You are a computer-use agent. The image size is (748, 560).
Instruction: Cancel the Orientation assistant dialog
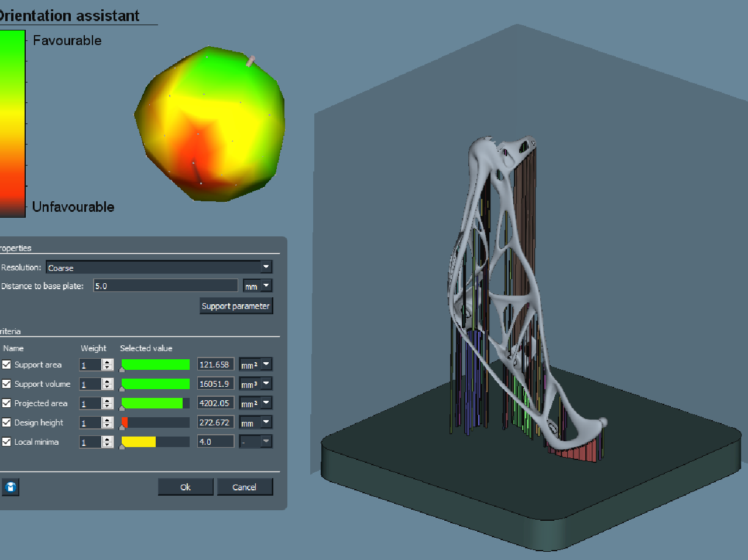coord(245,487)
